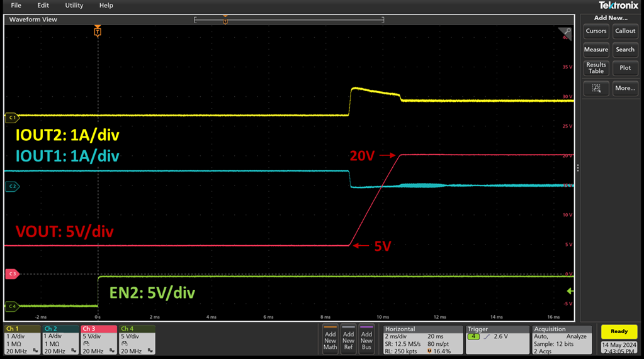
Task: Open the Ch 1 settings badge
Action: (21, 339)
